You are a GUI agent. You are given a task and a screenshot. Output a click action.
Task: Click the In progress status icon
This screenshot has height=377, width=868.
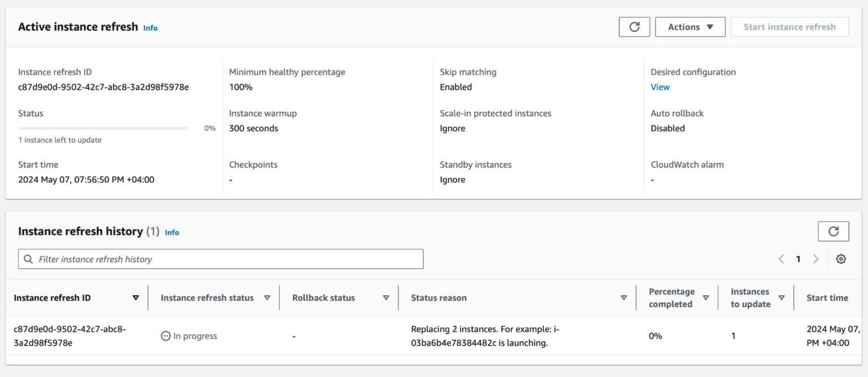(165, 335)
